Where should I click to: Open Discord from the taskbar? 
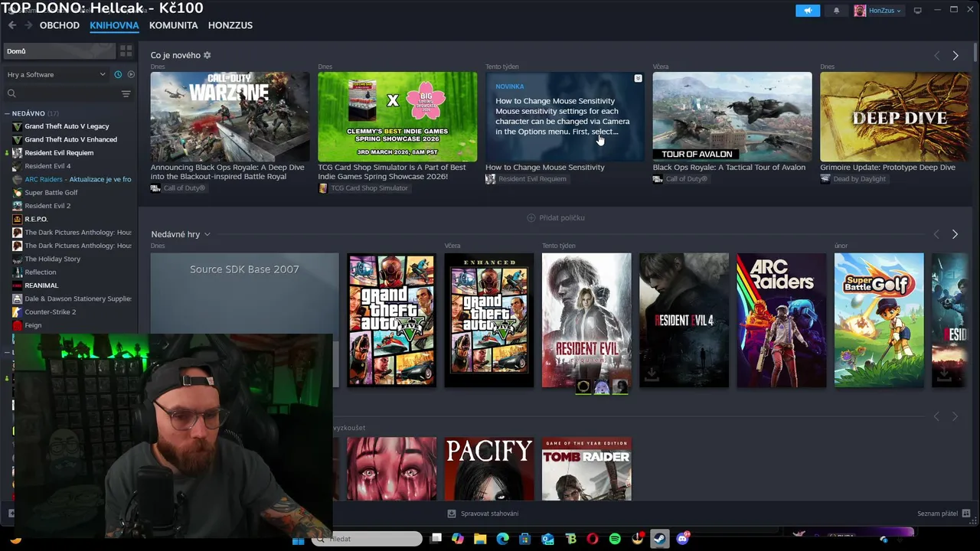point(682,539)
